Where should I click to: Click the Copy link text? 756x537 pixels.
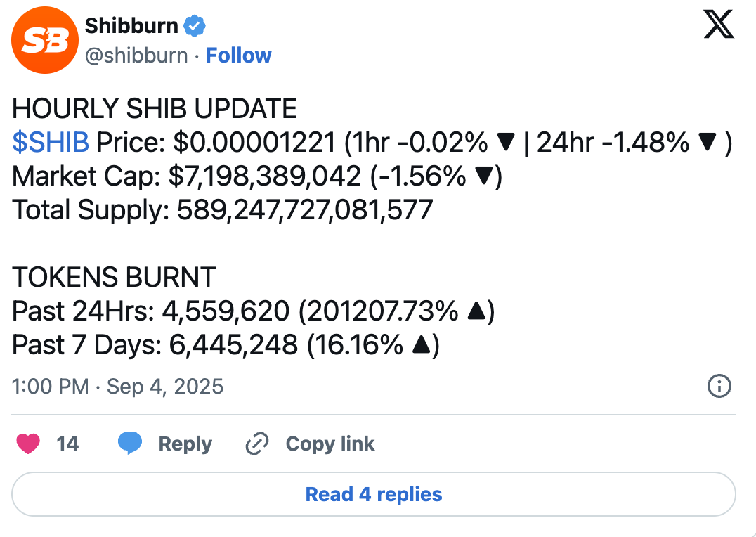pos(330,444)
